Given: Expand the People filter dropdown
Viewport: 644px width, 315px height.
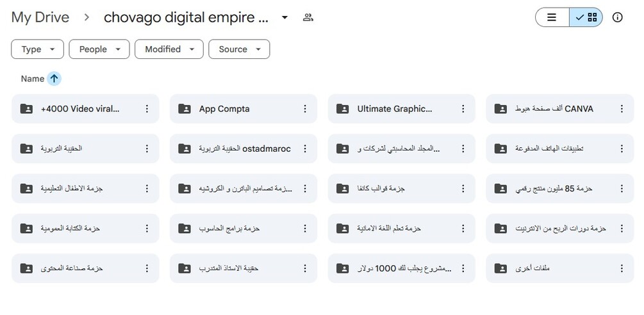Looking at the screenshot, I should point(99,49).
